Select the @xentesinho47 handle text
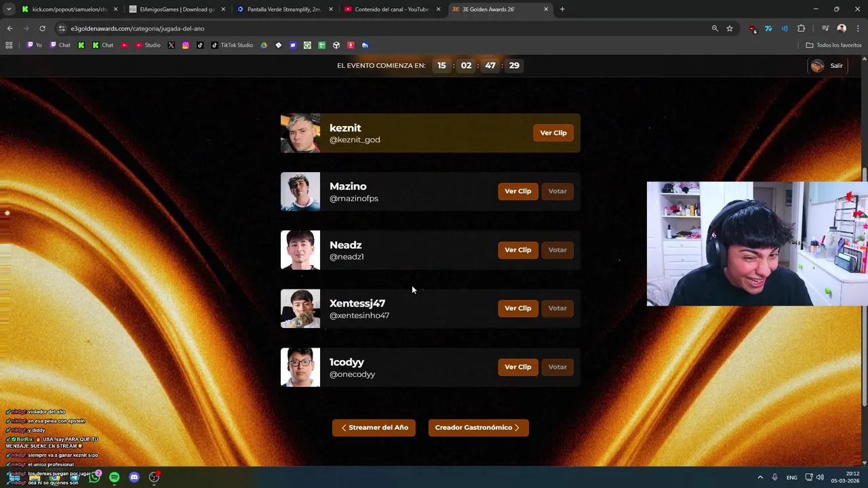This screenshot has height=488, width=868. [x=359, y=315]
